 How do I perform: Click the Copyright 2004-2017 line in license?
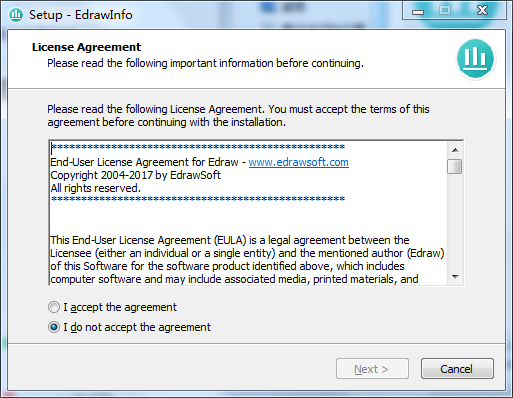pyautogui.click(x=135, y=175)
